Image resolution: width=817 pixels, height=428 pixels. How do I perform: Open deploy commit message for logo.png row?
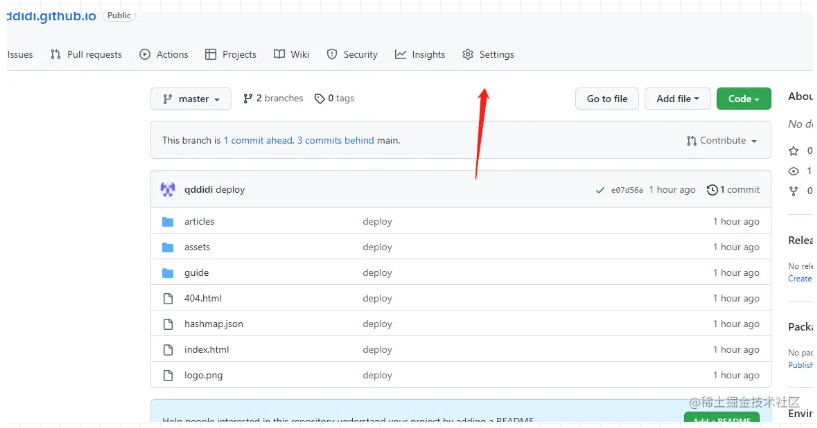click(377, 375)
